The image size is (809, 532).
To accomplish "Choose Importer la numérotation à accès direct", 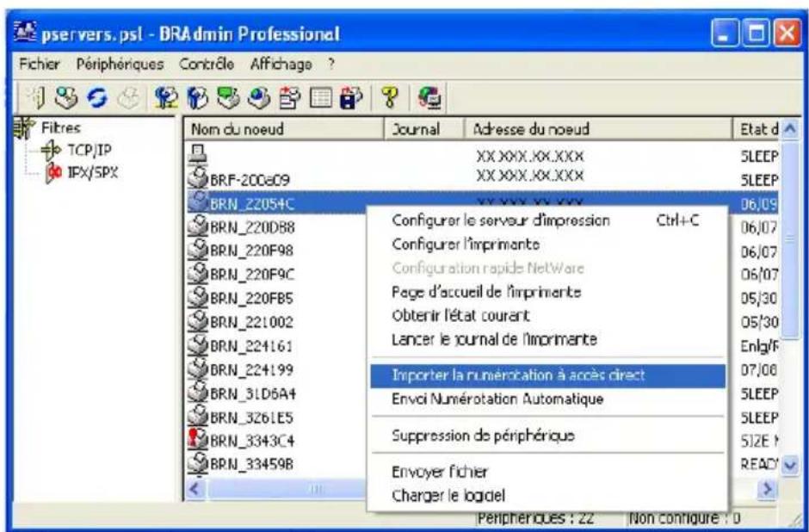I will [x=548, y=375].
